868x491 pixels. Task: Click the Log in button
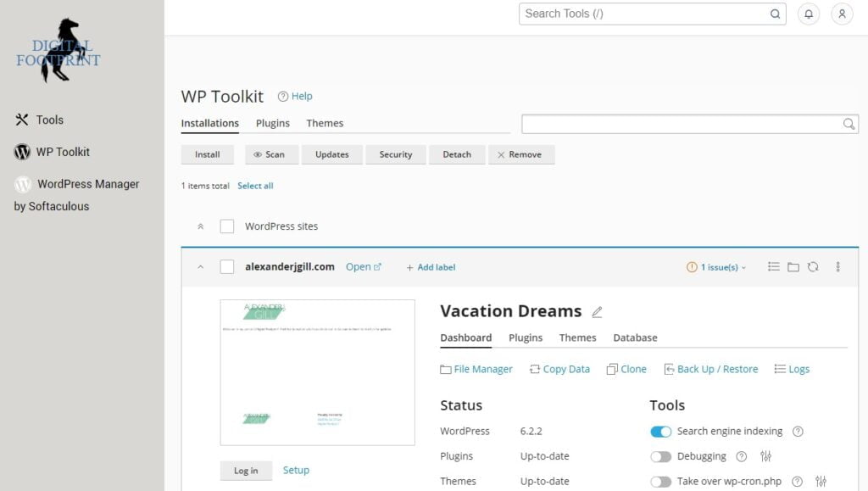click(x=246, y=471)
